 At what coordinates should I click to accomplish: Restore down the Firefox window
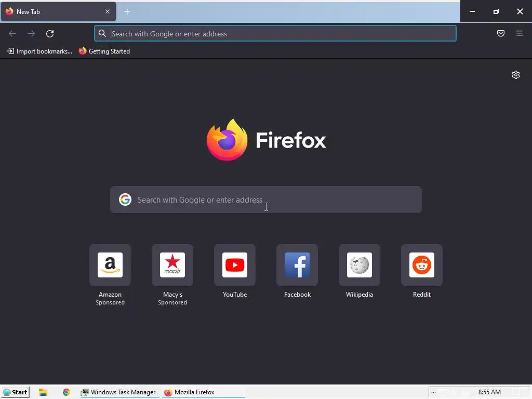pyautogui.click(x=496, y=11)
